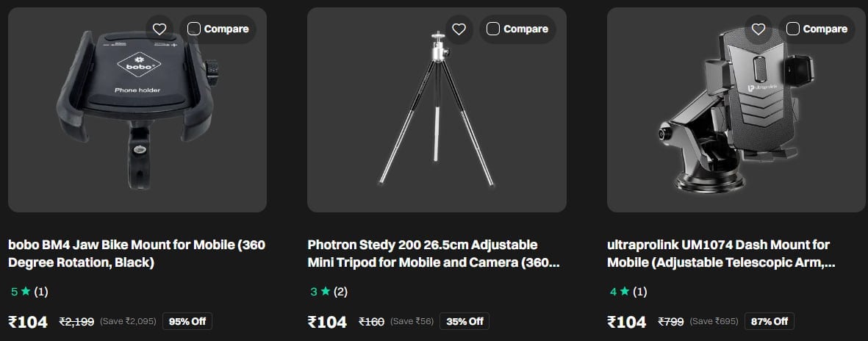Add bobo BM4 bike mount to wishlist
Screen dimensions: 868x341
(159, 29)
